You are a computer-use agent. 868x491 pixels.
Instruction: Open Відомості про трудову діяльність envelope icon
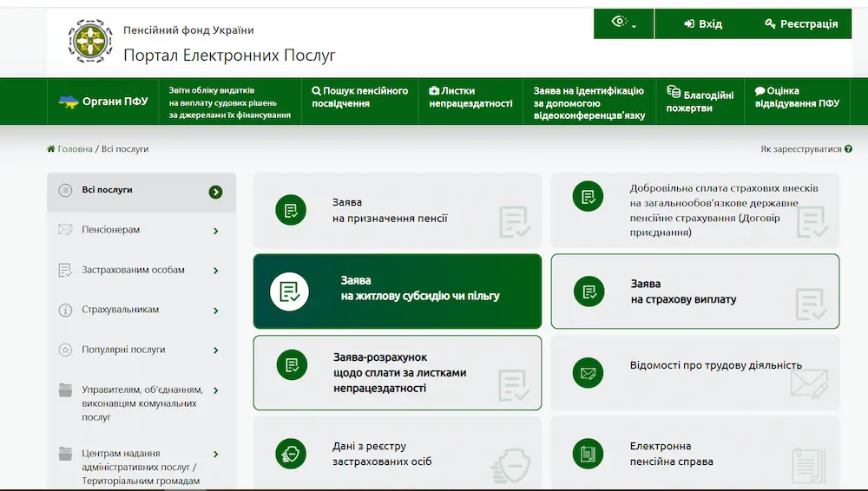tap(588, 373)
